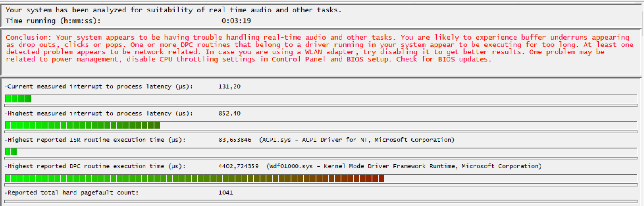Select the red Conclusion text paragraph
This screenshot has width=644, height=206.
[x=320, y=48]
